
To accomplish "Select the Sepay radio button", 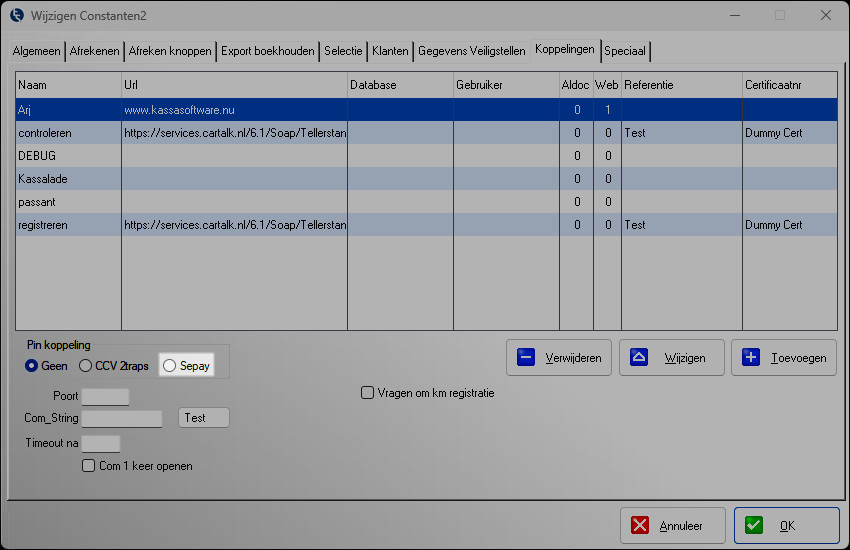I will (x=169, y=366).
